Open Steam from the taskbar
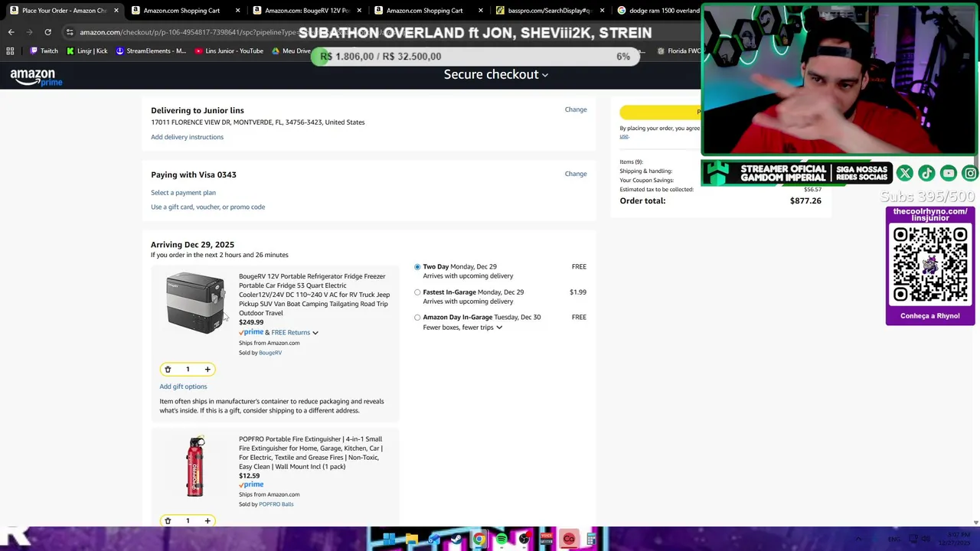This screenshot has height=551, width=980. coord(456,540)
